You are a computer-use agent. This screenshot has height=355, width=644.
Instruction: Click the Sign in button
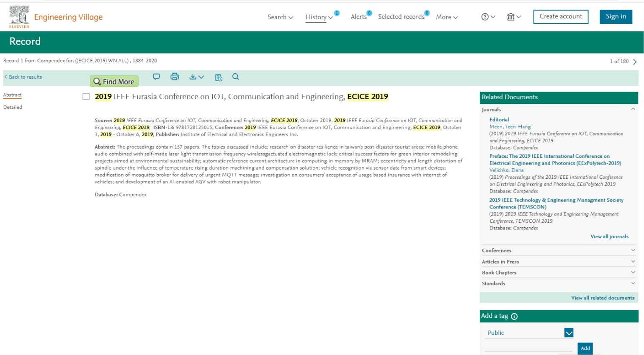coord(616,17)
